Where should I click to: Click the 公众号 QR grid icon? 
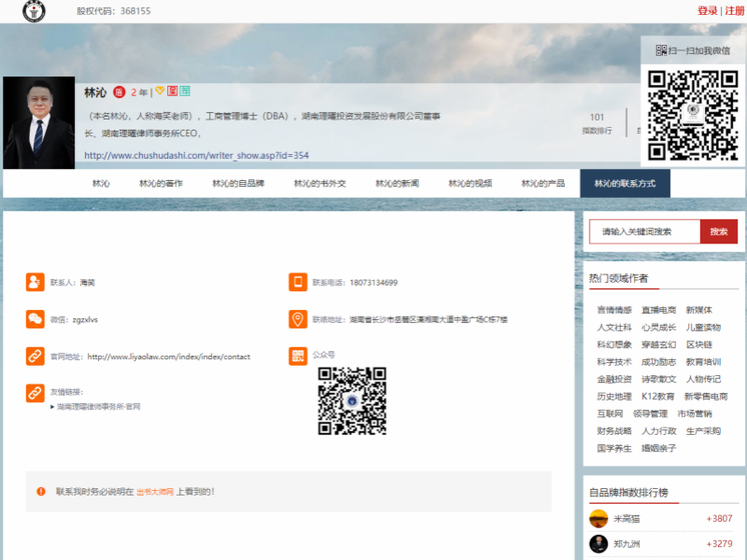[298, 356]
